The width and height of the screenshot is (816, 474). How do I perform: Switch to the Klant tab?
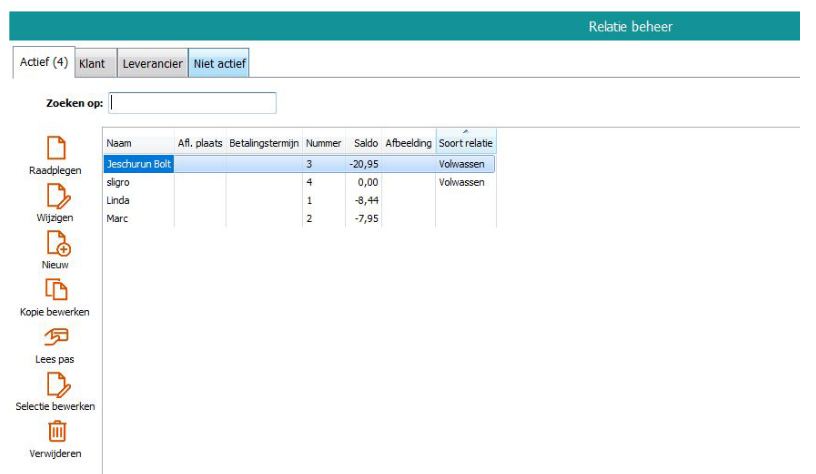click(x=92, y=63)
